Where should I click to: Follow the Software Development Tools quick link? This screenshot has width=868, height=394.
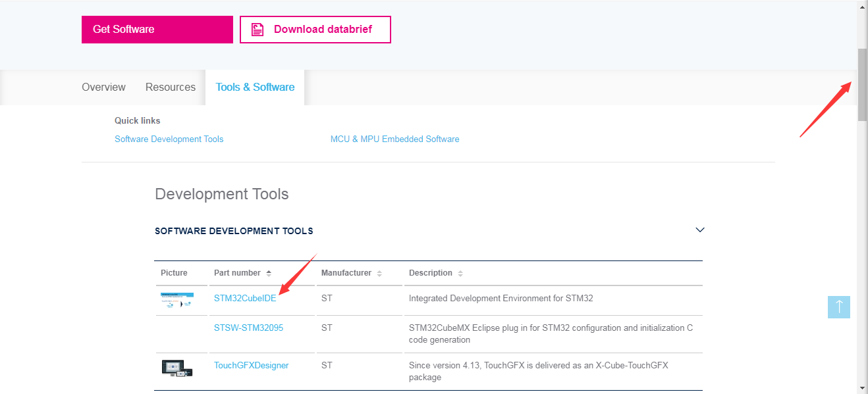tap(169, 139)
